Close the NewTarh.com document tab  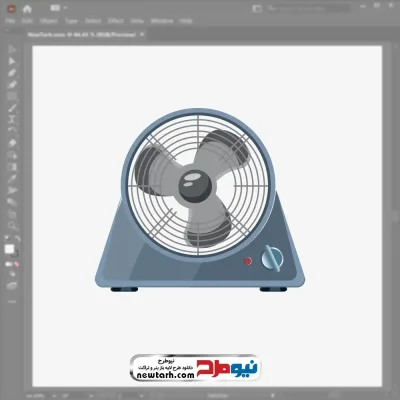tap(142, 34)
